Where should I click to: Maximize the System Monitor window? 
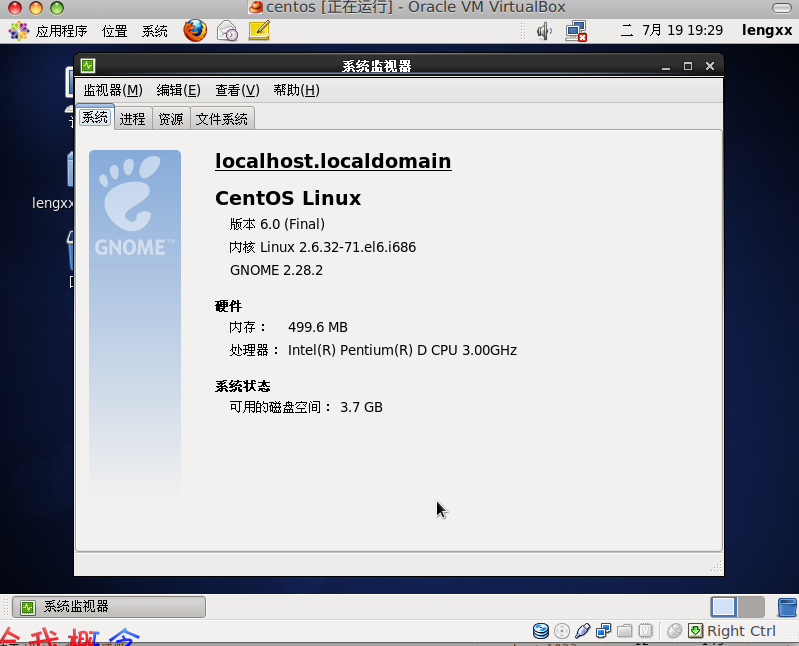[x=688, y=66]
